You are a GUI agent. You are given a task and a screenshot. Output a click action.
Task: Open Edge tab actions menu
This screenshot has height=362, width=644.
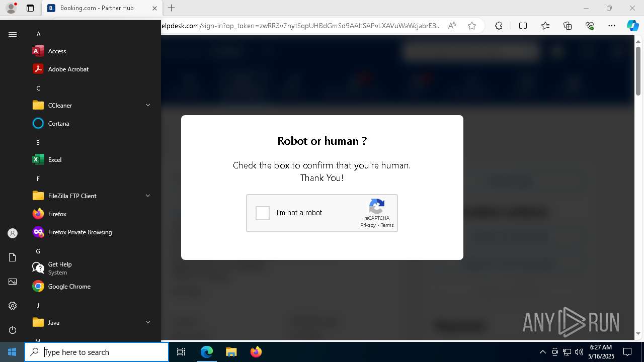(30, 8)
